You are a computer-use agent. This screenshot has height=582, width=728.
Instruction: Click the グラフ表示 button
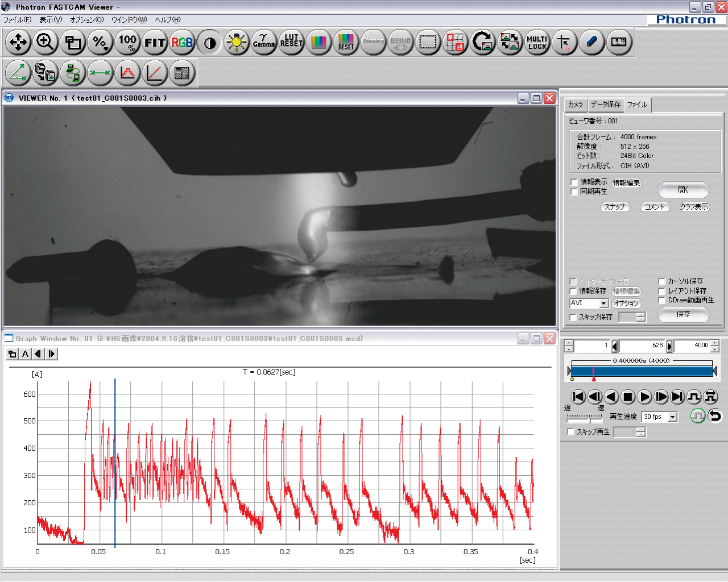click(x=694, y=207)
